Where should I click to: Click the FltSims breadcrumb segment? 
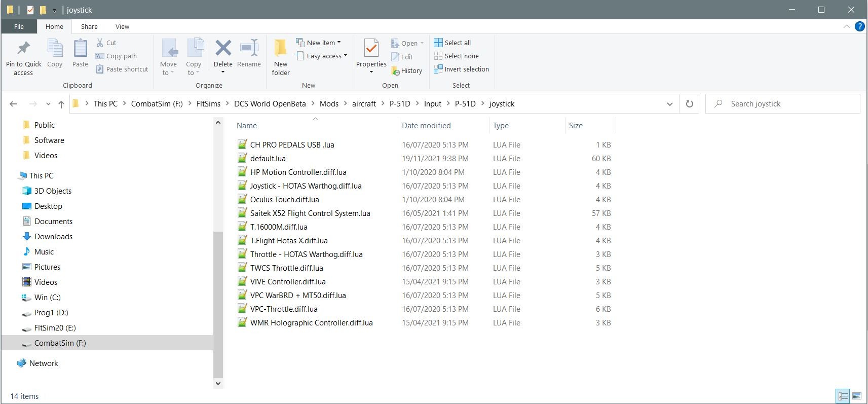[208, 104]
